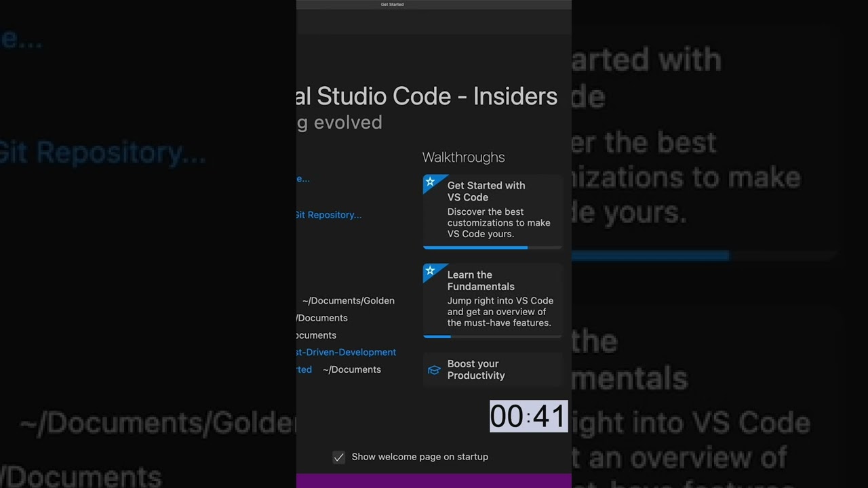Click the Walkthroughs heading
This screenshot has height=488, width=868.
tap(464, 157)
